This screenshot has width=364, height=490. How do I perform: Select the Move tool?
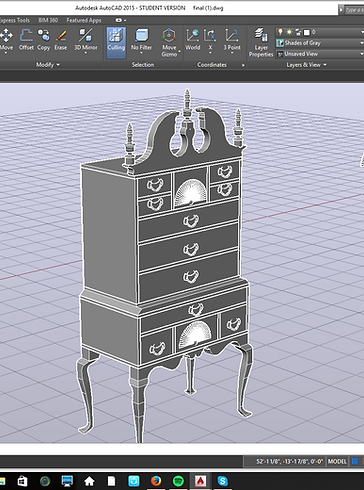(x=6, y=40)
